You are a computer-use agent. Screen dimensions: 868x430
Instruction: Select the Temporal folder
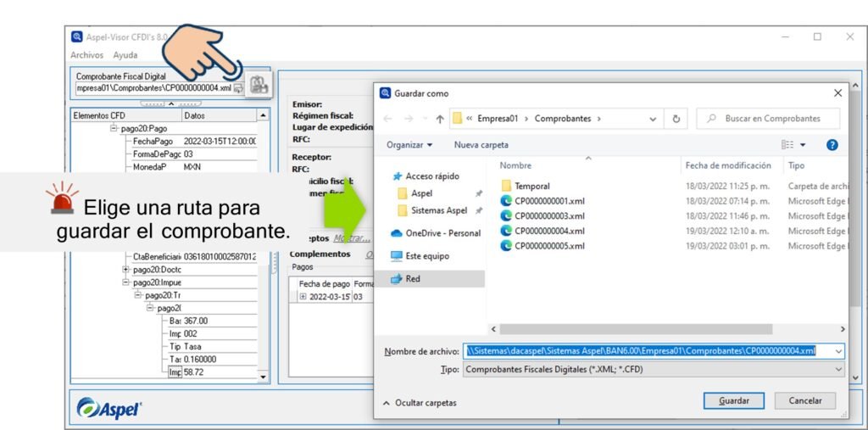pyautogui.click(x=526, y=187)
